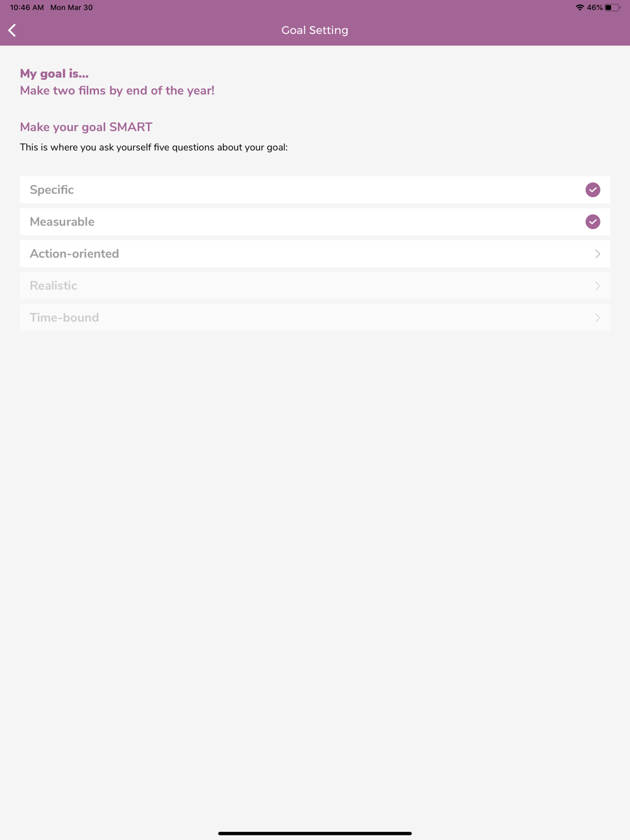Select the Realistic label text
The height and width of the screenshot is (840, 630).
[54, 286]
